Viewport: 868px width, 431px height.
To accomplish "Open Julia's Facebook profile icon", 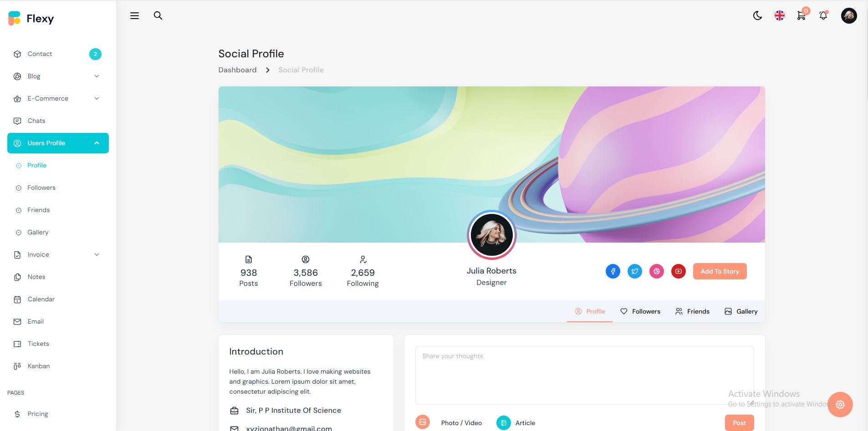I will pyautogui.click(x=613, y=271).
